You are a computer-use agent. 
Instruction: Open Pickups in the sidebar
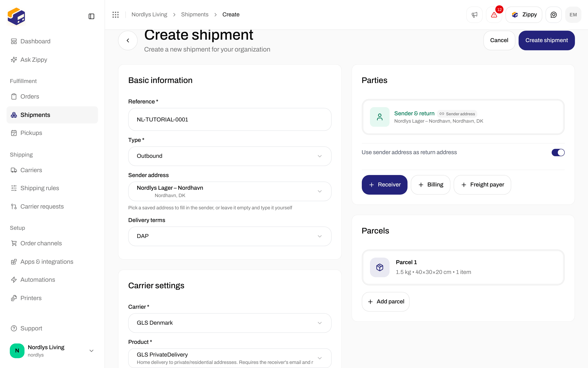pos(52,133)
